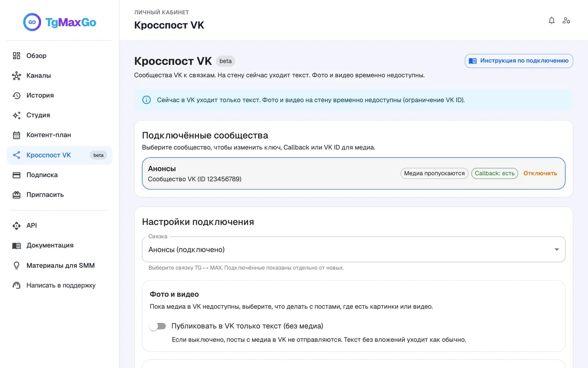Open notifications bell icon
The image size is (588, 368).
[x=552, y=21]
